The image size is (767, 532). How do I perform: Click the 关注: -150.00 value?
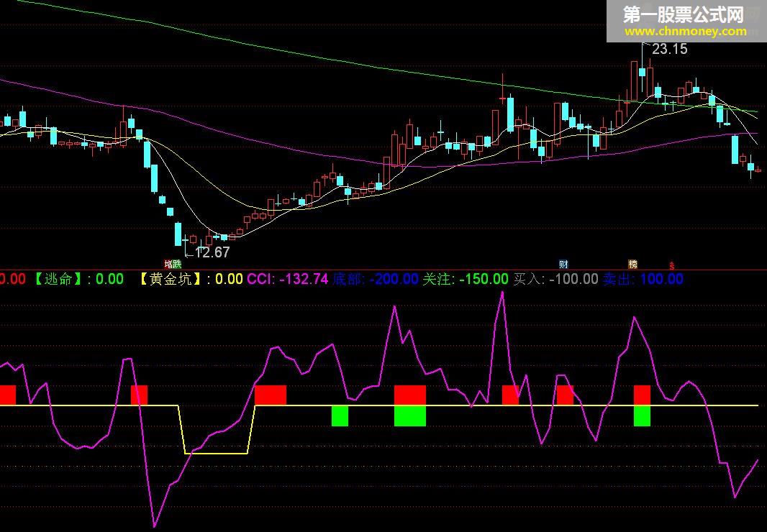pos(466,279)
